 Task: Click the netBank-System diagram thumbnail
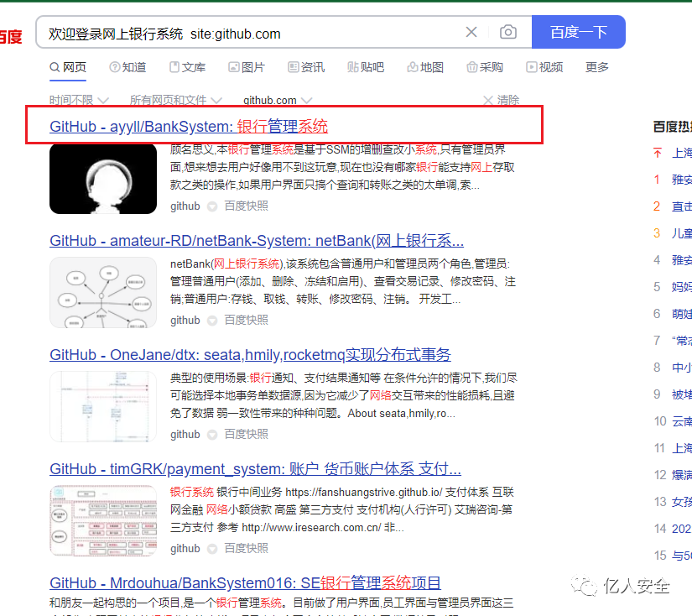(103, 292)
